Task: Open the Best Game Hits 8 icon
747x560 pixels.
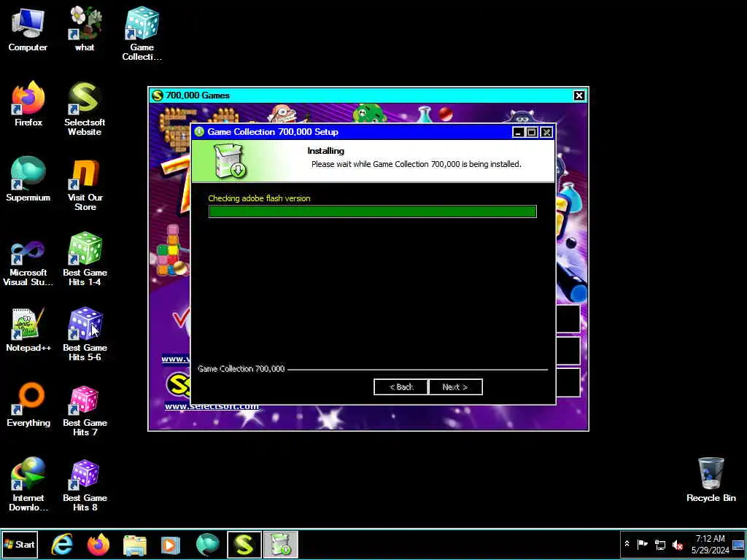Action: 85,485
